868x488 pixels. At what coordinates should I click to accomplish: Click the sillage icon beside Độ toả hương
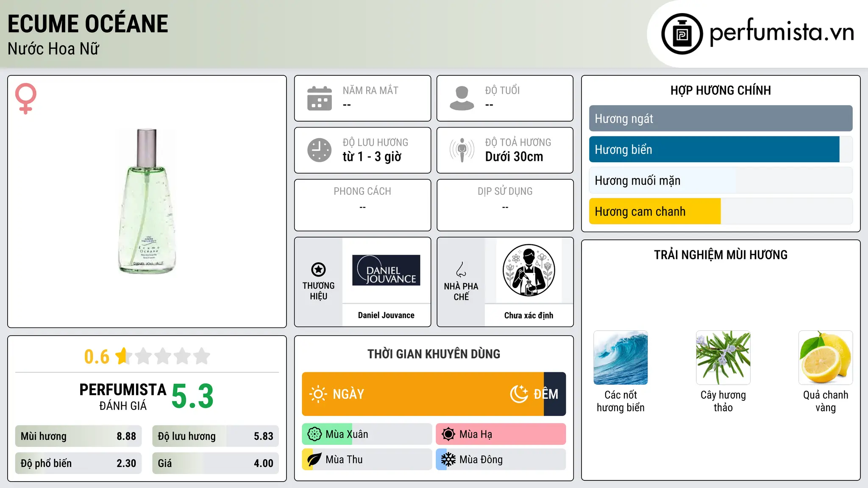click(x=462, y=150)
